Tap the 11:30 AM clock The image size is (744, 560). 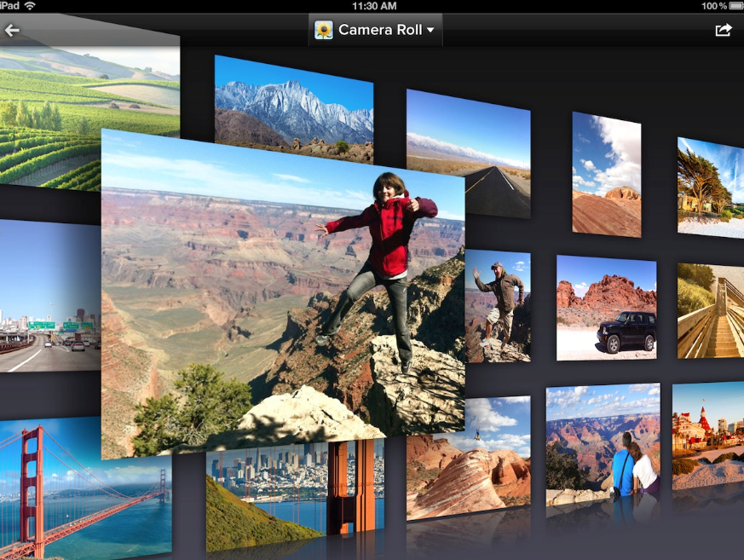pyautogui.click(x=373, y=6)
